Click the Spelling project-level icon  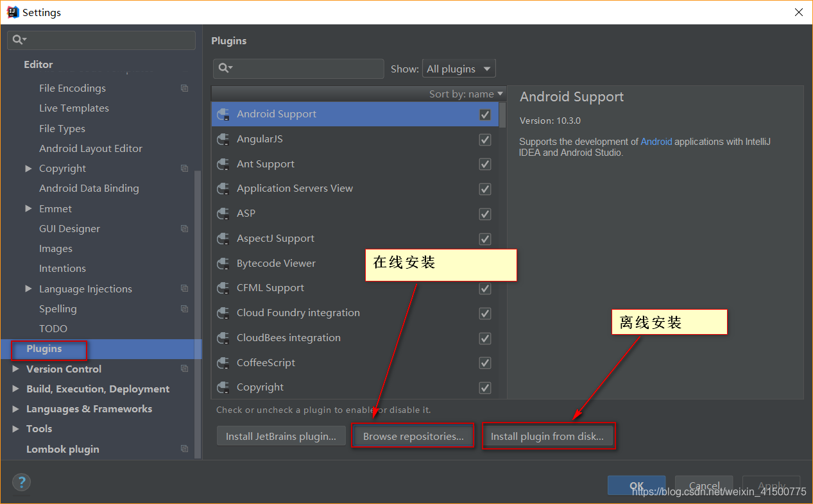185,309
